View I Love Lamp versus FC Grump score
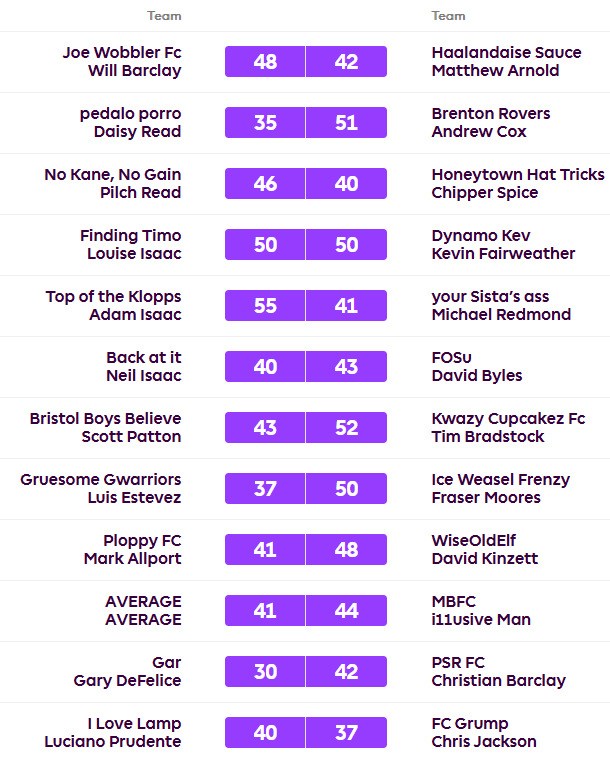The width and height of the screenshot is (610, 760). (305, 733)
